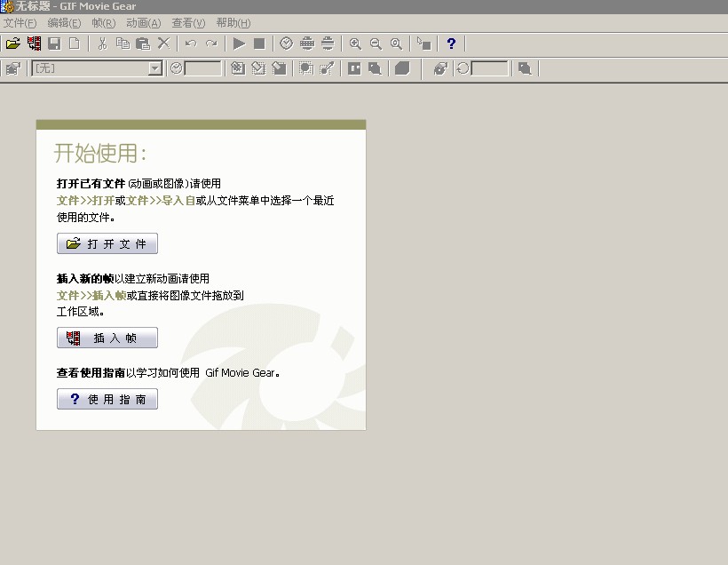Viewport: 728px width, 565px height.
Task: Click the scissors cut icon
Action: pyautogui.click(x=103, y=44)
